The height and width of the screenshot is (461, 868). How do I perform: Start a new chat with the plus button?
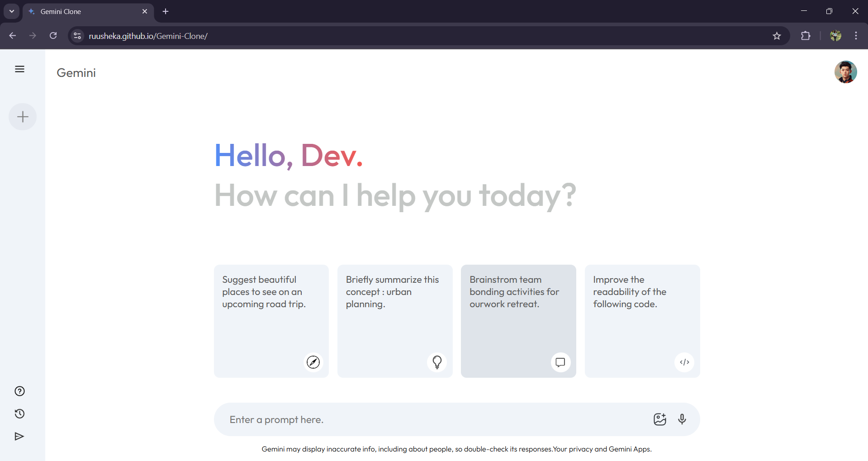23,117
